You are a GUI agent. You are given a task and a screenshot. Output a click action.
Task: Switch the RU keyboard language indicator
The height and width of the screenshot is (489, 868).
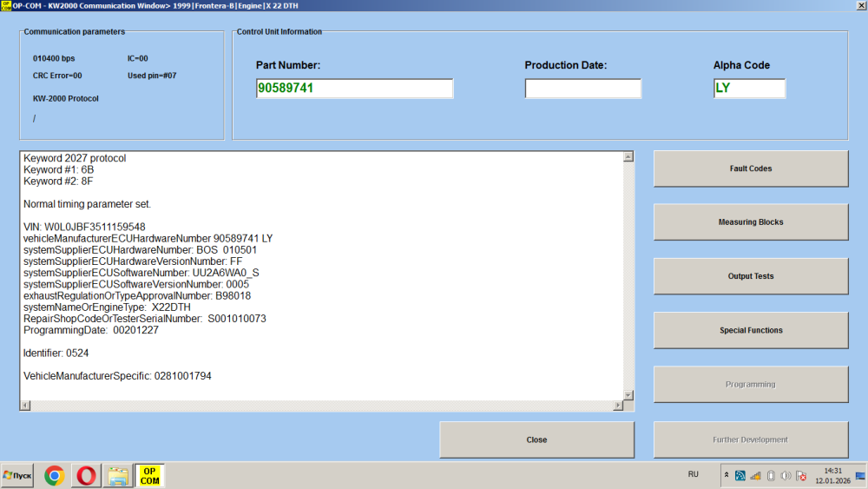tap(693, 474)
